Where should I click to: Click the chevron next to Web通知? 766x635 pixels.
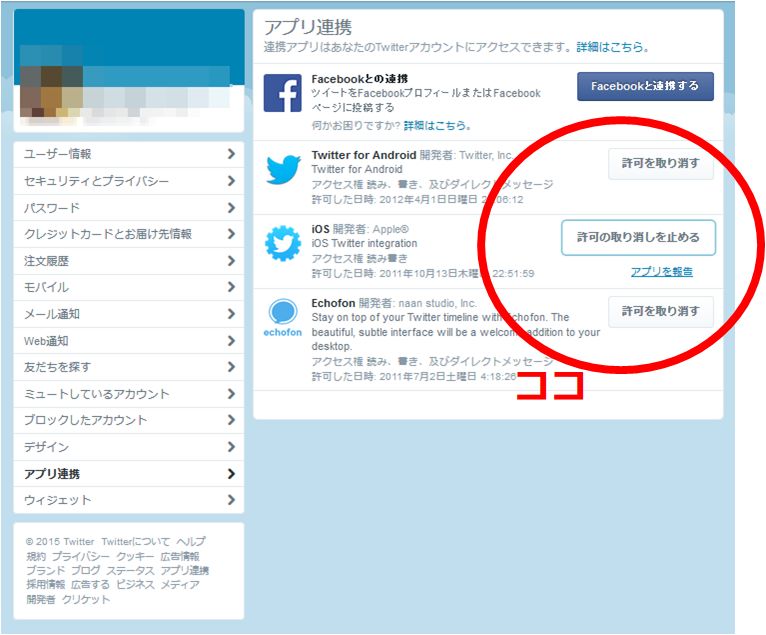(x=232, y=340)
